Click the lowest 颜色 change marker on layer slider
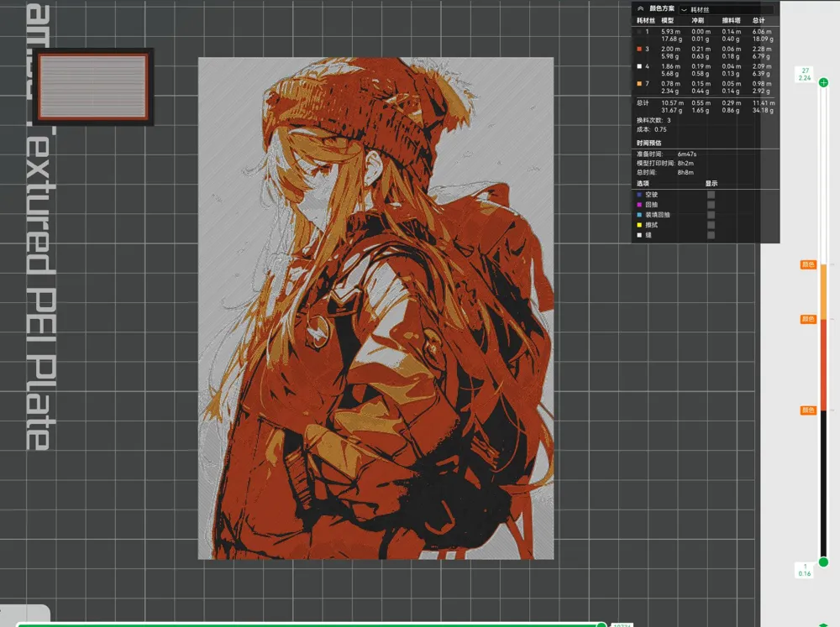This screenshot has width=840, height=627. [x=808, y=410]
